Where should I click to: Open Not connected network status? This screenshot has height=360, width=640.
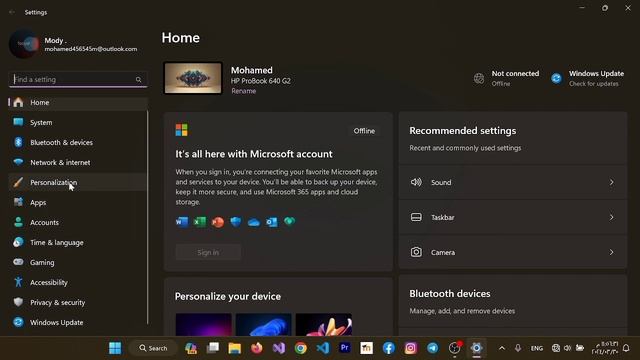(x=506, y=78)
